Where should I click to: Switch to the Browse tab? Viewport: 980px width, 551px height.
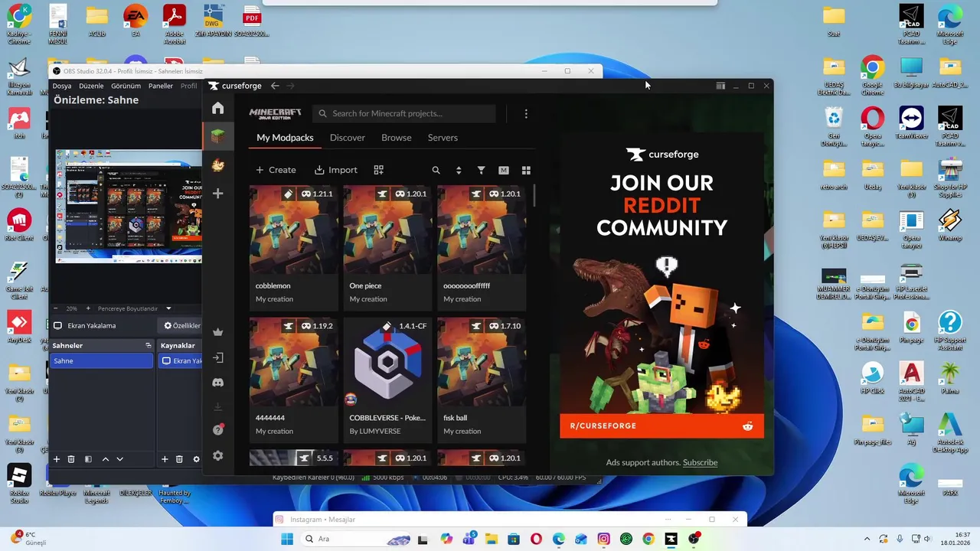click(397, 138)
